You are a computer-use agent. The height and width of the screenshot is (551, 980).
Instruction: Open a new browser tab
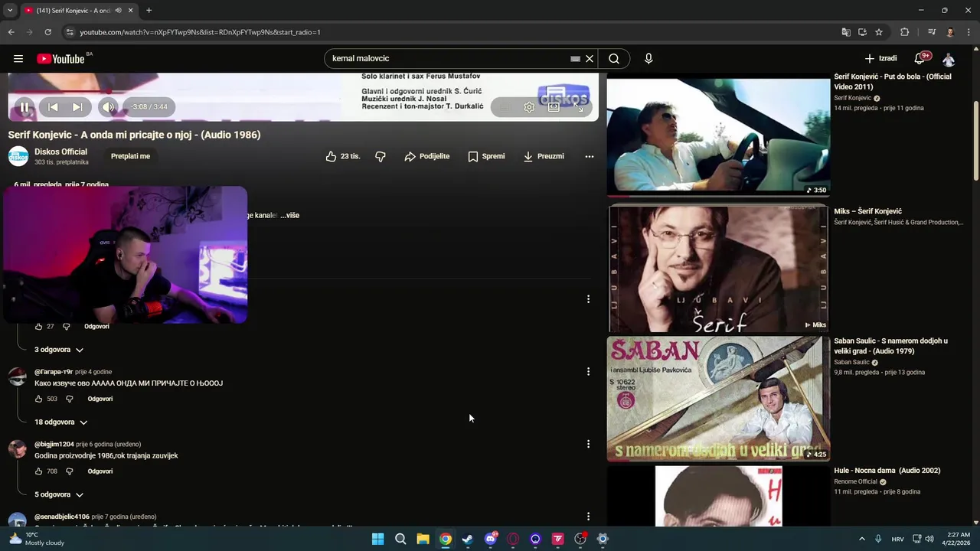pos(149,11)
